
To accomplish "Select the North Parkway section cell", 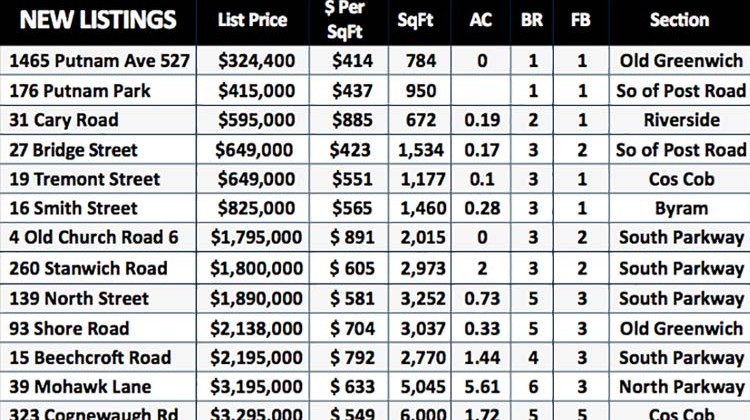I will coord(682,387).
